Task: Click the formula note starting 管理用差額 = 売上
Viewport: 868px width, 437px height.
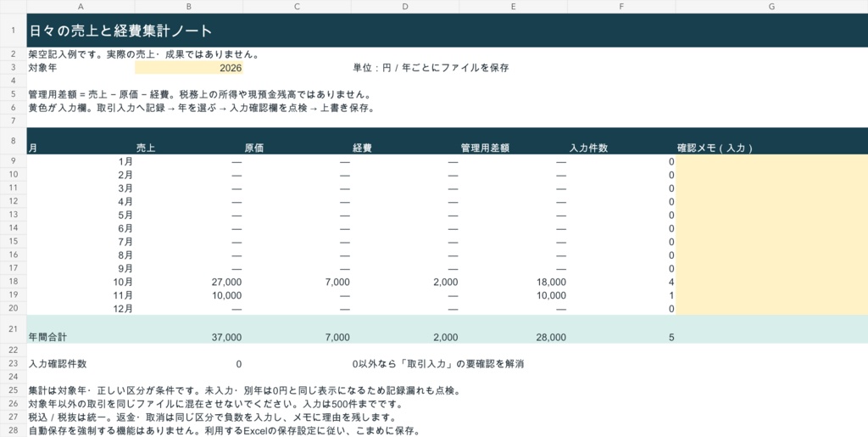Action: tap(199, 95)
